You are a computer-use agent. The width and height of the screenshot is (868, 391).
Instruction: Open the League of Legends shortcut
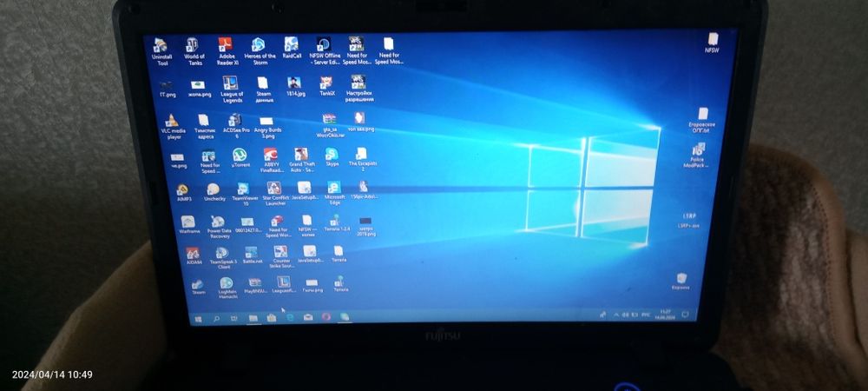(x=232, y=89)
